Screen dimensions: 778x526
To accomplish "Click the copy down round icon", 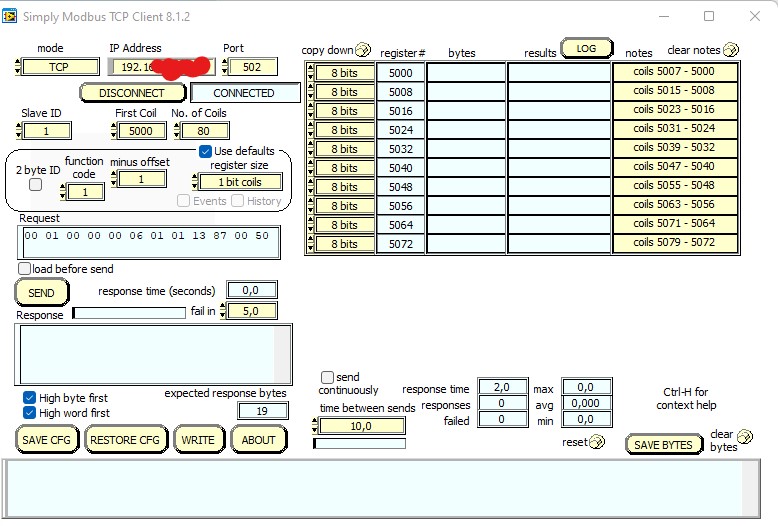I will (x=363, y=50).
